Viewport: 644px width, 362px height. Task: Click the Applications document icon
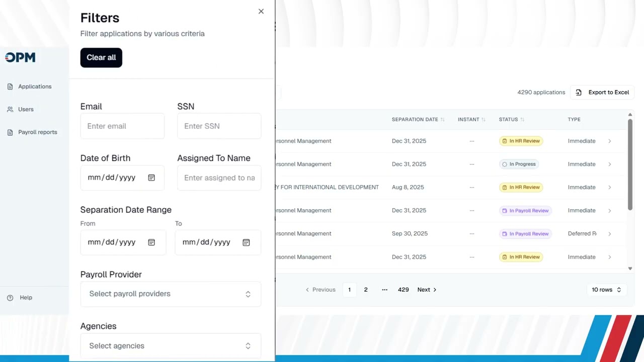click(x=10, y=86)
